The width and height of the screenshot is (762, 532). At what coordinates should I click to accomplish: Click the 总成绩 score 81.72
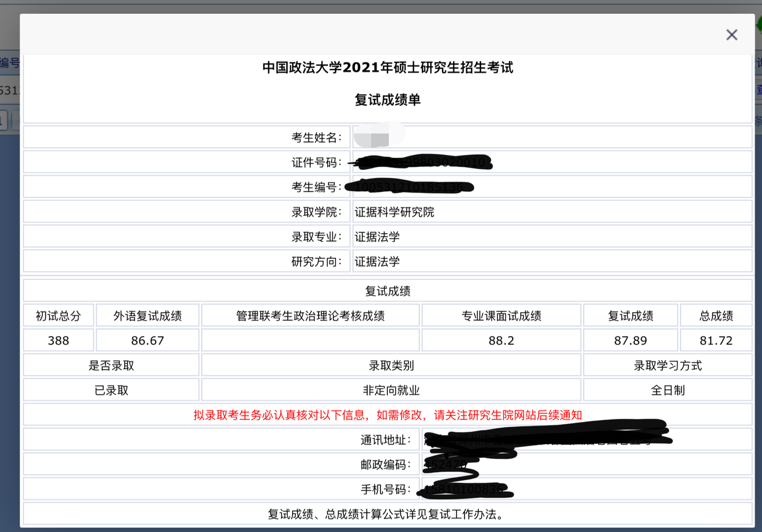716,340
